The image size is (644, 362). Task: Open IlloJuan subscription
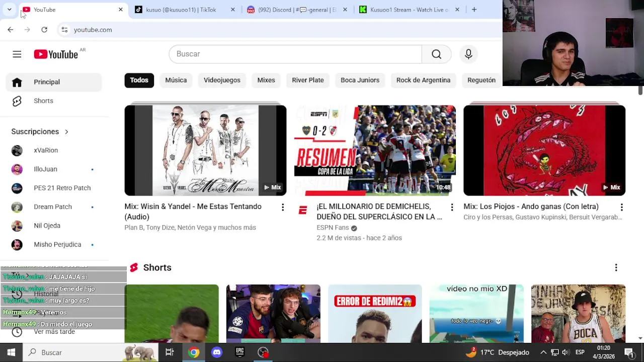click(54, 169)
